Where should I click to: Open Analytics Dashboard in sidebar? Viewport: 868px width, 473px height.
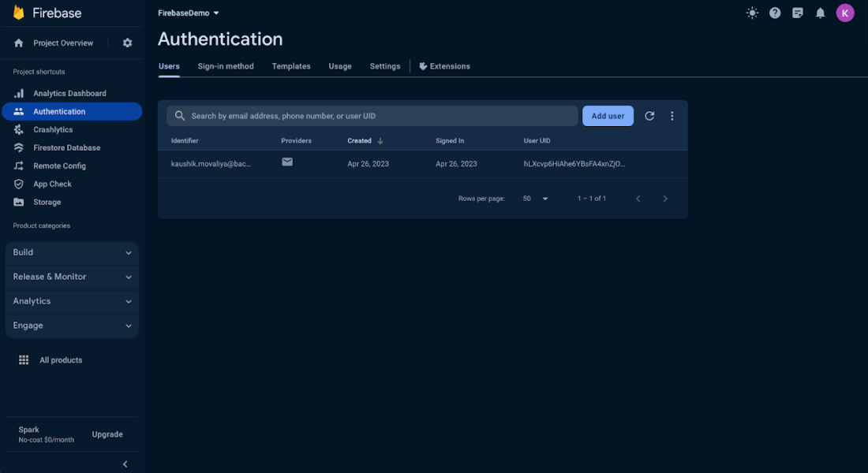click(69, 94)
